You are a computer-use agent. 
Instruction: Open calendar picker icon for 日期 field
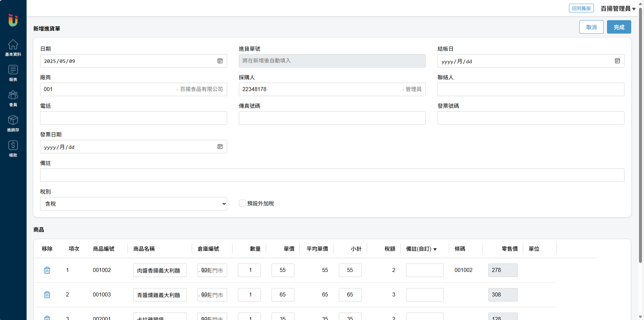[220, 61]
